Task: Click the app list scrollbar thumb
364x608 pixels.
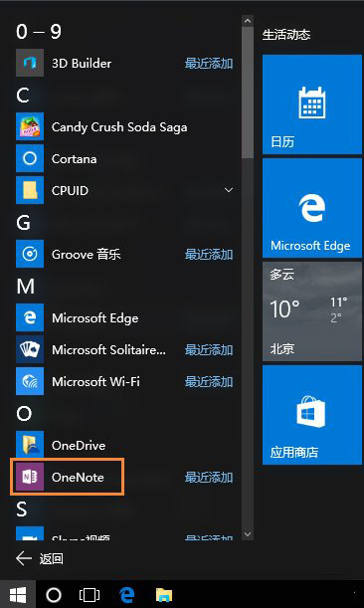Action: 248,93
